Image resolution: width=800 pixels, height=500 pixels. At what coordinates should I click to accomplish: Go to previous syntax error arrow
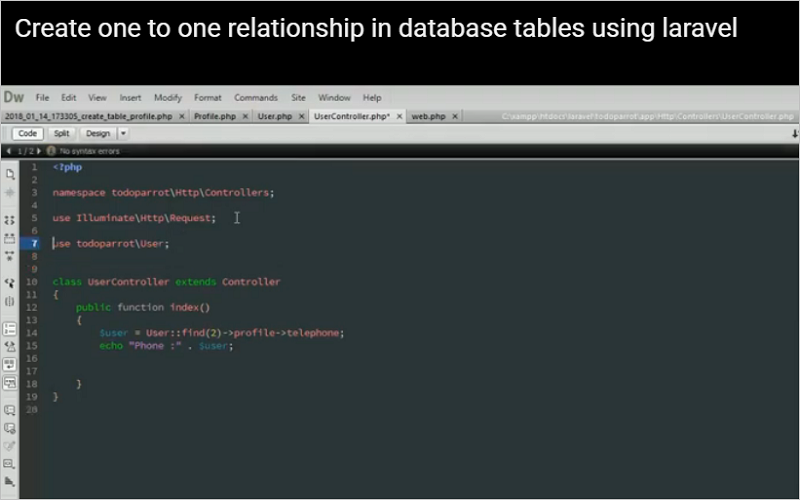(x=9, y=151)
